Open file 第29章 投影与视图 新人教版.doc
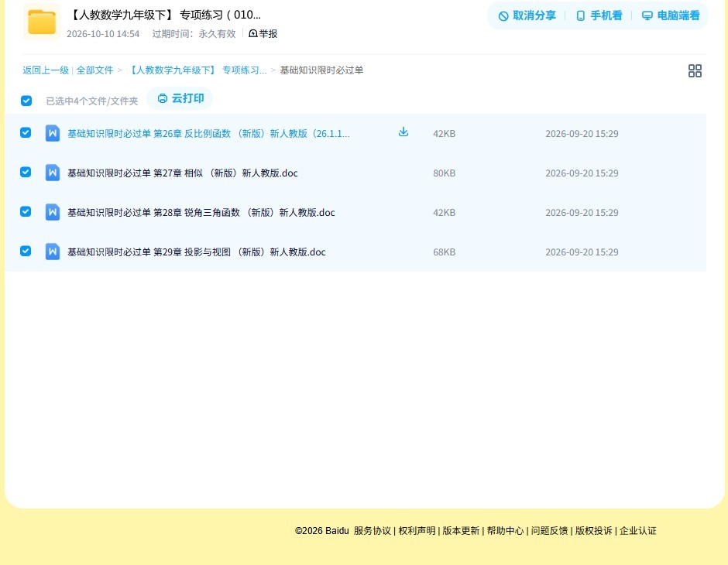Image resolution: width=728 pixels, height=565 pixels. [x=197, y=252]
